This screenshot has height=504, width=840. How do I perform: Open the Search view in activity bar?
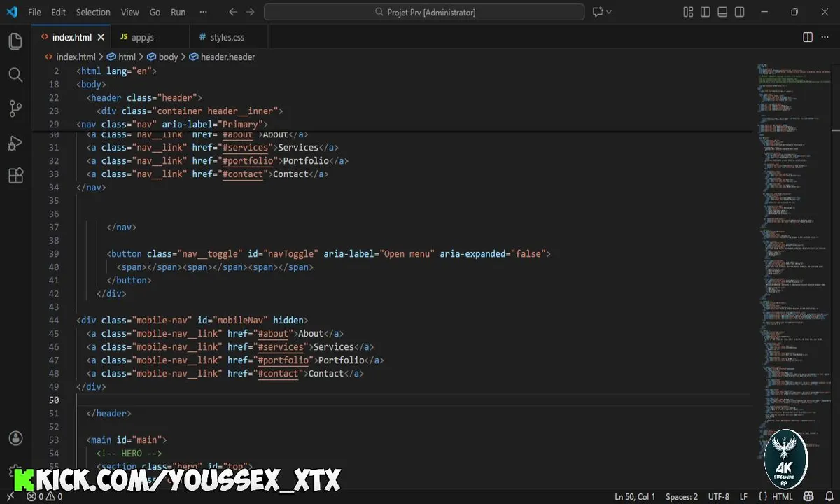point(15,75)
